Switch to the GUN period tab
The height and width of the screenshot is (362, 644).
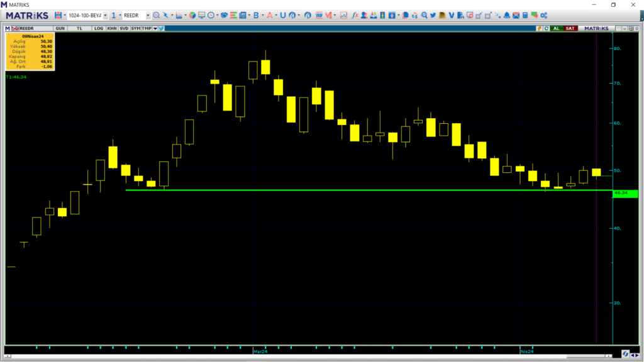(x=60, y=28)
